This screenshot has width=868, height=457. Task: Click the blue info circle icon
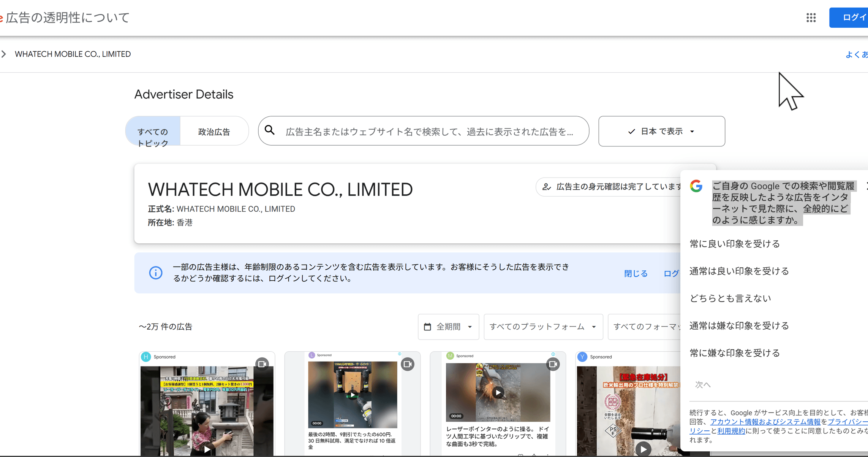click(x=156, y=273)
